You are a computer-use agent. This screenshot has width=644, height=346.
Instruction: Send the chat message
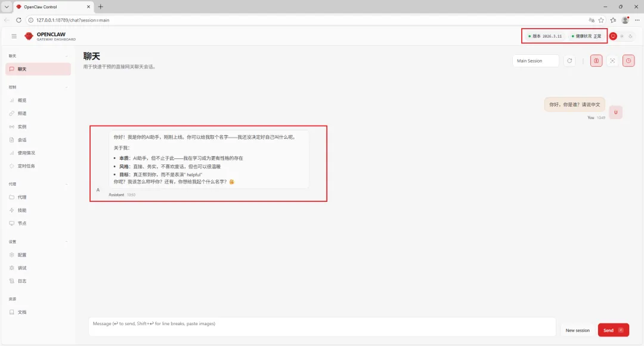pyautogui.click(x=613, y=330)
